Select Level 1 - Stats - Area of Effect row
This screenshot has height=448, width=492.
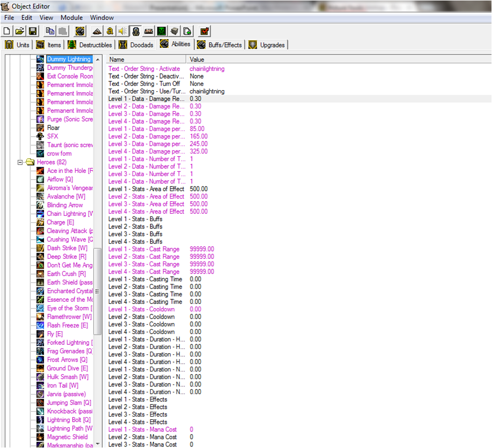pyautogui.click(x=299, y=189)
